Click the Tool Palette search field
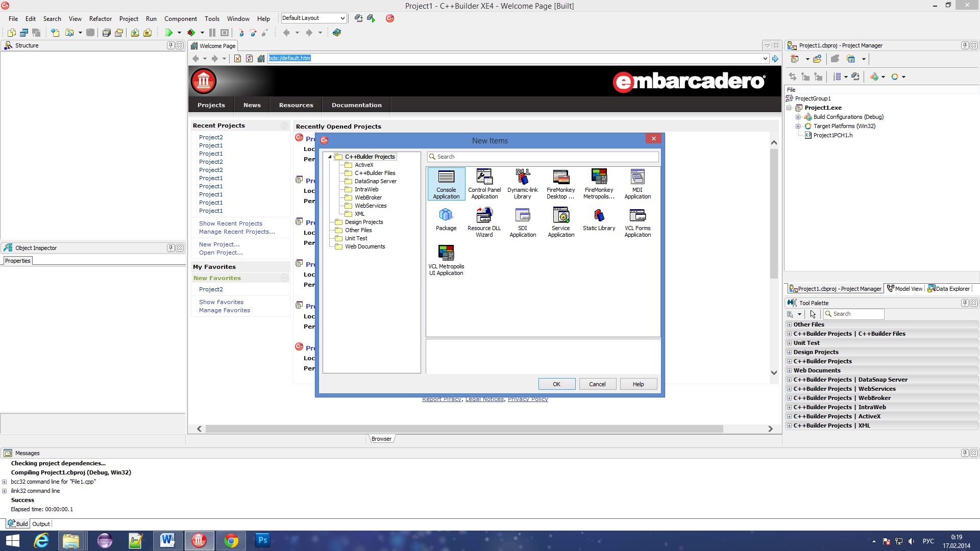 click(x=853, y=314)
